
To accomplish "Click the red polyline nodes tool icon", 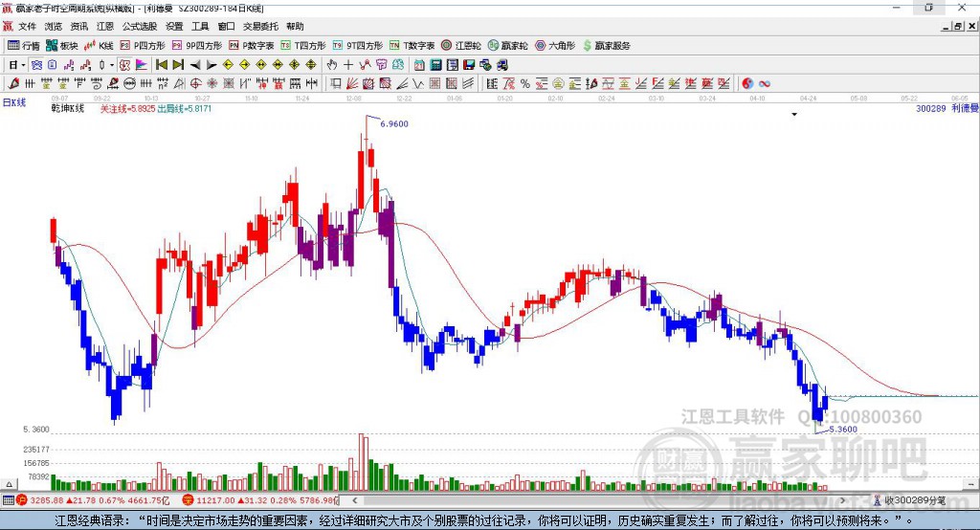I will pos(365,65).
